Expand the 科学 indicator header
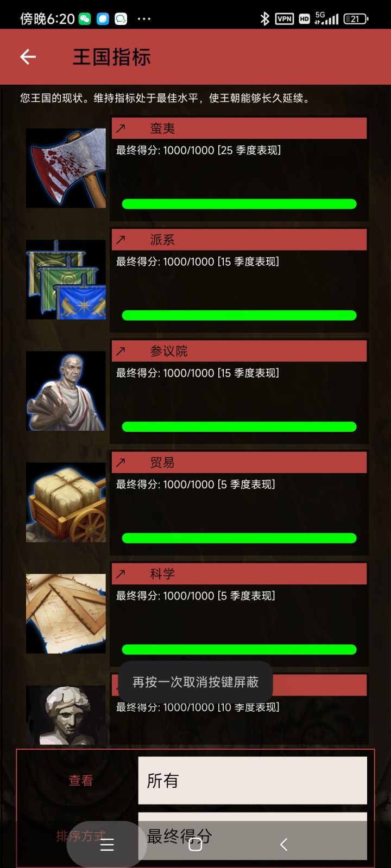Screen dimensions: 391x868 [239, 573]
